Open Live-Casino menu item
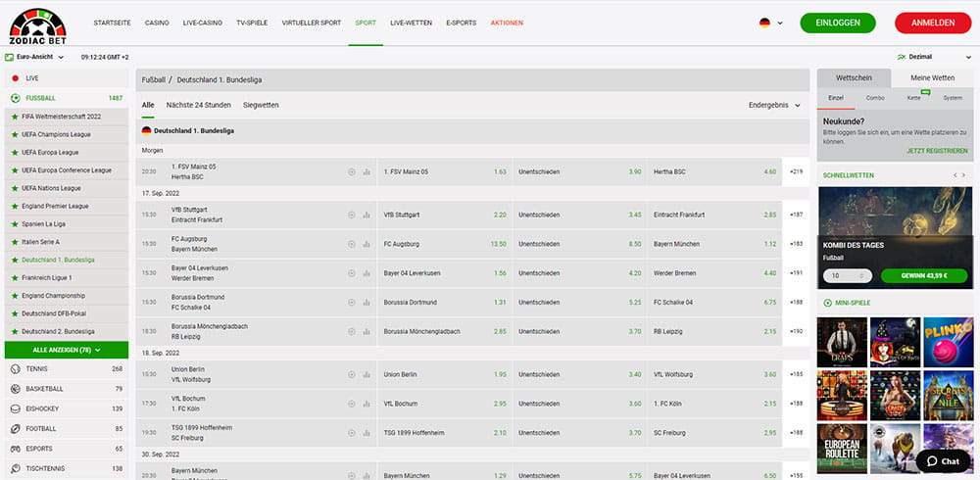980x480 pixels. [x=203, y=24]
